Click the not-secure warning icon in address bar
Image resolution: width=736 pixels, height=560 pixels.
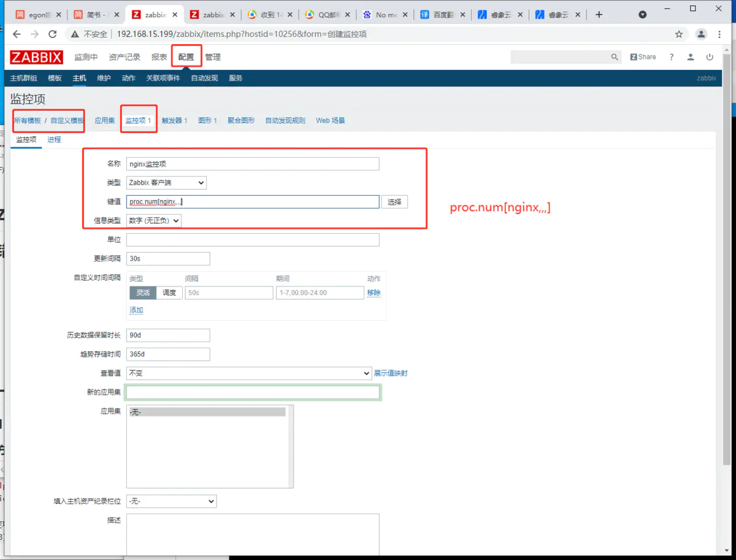[75, 34]
